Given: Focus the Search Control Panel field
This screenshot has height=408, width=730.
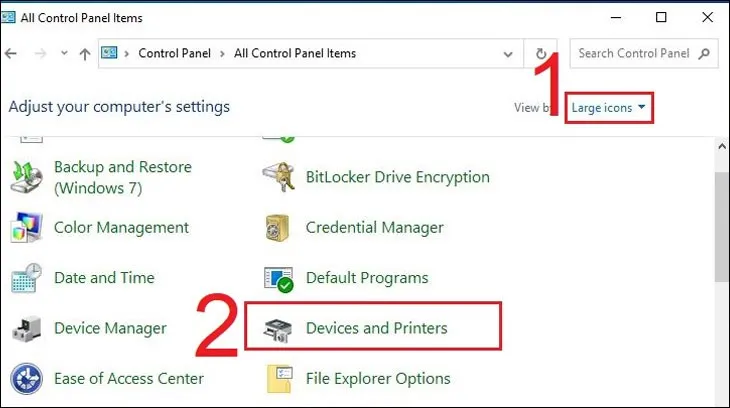Looking at the screenshot, I should pos(635,53).
